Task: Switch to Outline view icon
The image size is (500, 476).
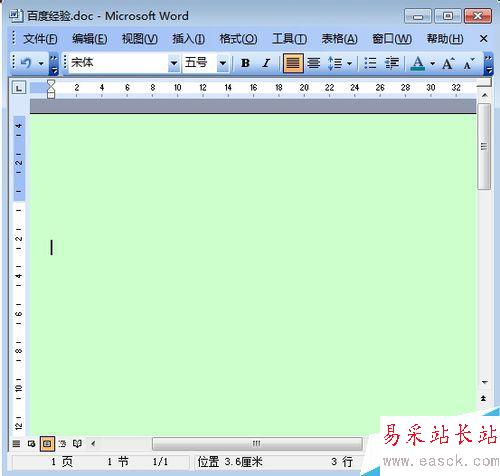Action: click(62, 444)
